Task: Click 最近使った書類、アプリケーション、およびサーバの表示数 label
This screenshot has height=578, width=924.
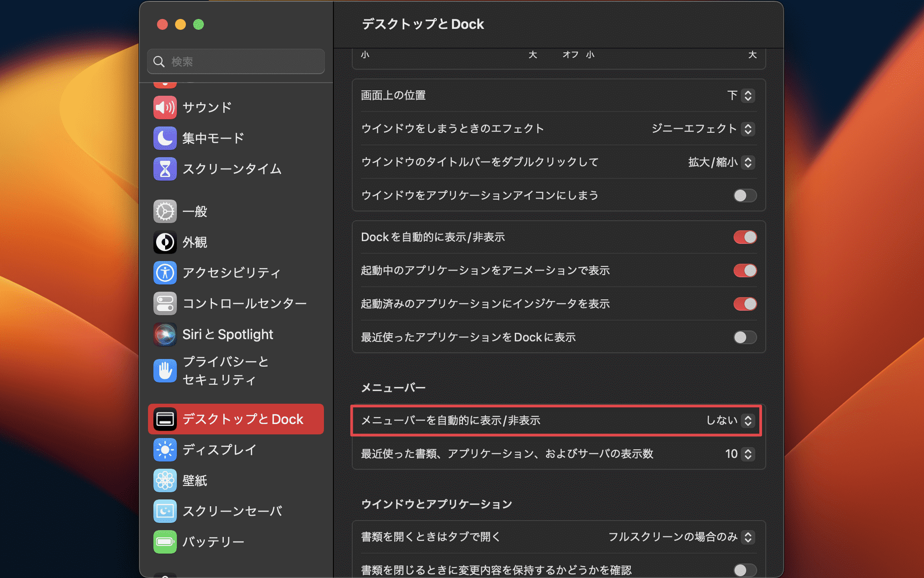Action: (x=507, y=454)
